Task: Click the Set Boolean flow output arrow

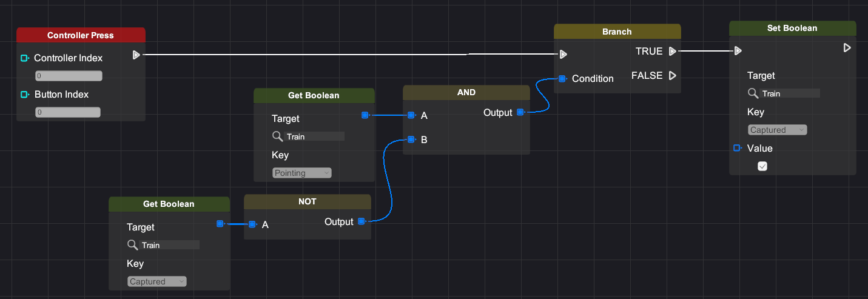Action: coord(847,47)
